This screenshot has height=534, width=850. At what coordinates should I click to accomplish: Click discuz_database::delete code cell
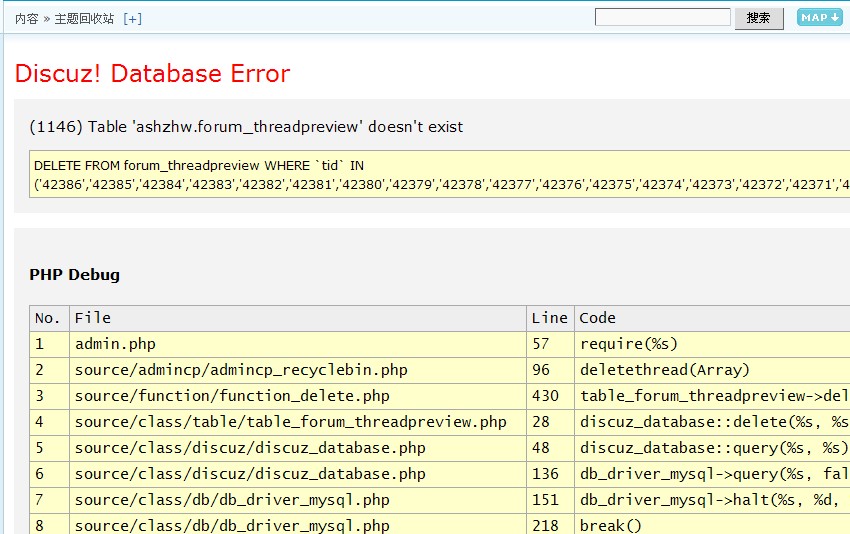coord(712,422)
